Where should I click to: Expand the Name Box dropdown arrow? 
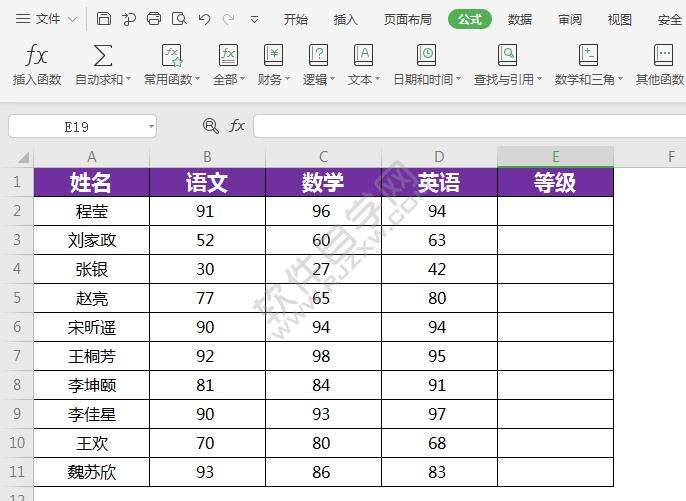(x=151, y=126)
